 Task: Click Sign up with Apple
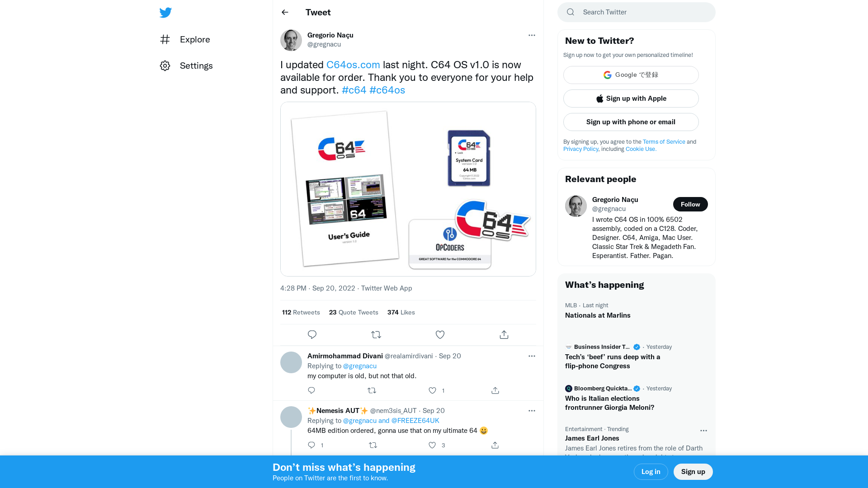(631, 99)
